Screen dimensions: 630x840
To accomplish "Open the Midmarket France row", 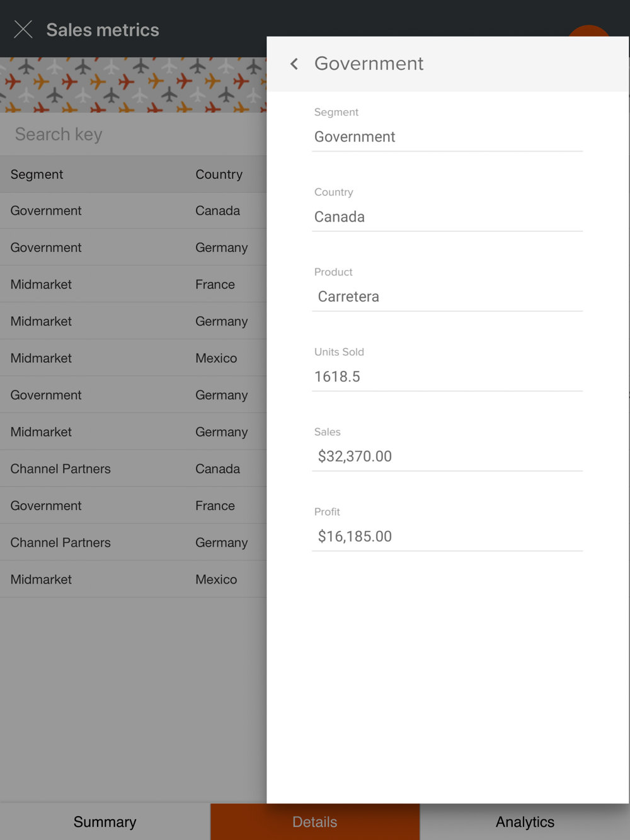I will point(133,285).
